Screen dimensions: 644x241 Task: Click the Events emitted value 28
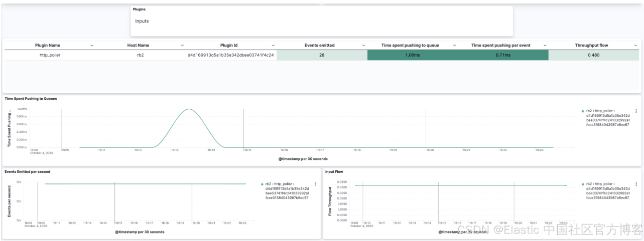tap(321, 55)
